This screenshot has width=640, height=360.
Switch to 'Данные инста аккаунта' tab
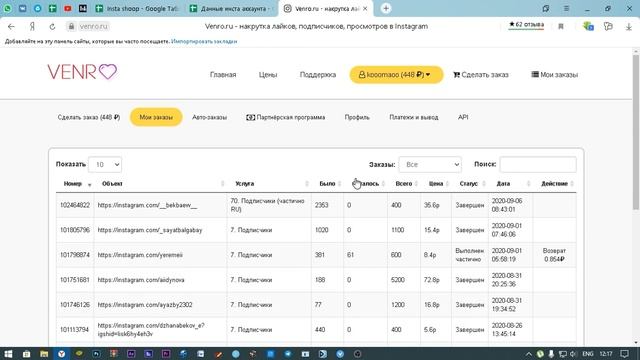(231, 9)
